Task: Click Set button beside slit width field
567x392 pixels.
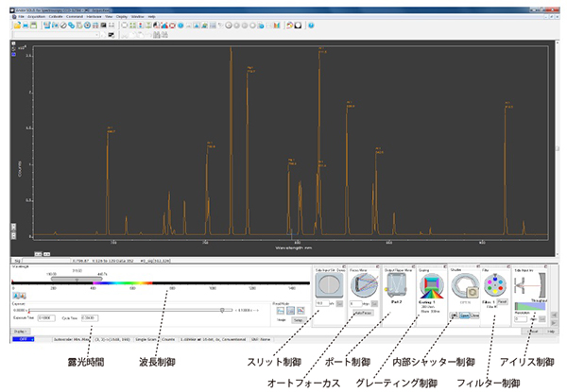Action: [x=339, y=304]
